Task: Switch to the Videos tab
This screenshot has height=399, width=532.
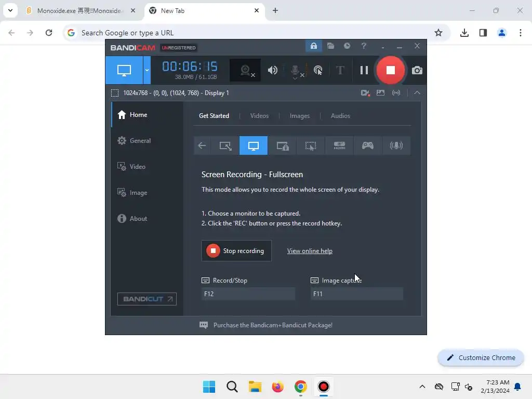Action: point(259,116)
